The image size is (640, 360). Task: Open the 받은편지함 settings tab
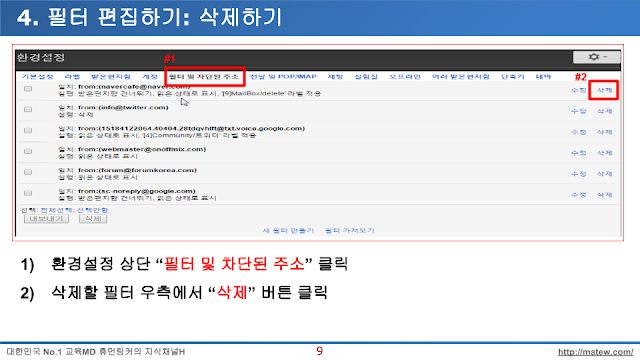pyautogui.click(x=111, y=77)
